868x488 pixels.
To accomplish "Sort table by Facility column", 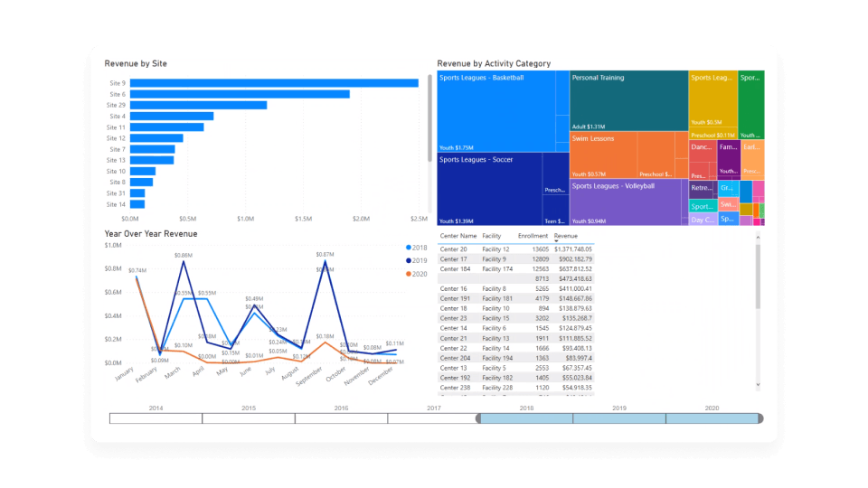I will click(492, 236).
